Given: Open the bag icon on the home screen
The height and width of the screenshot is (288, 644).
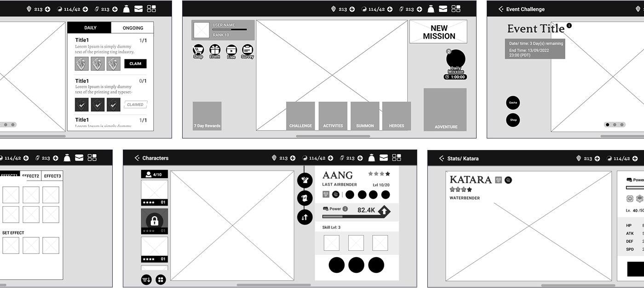Looking at the screenshot, I should click(431, 9).
